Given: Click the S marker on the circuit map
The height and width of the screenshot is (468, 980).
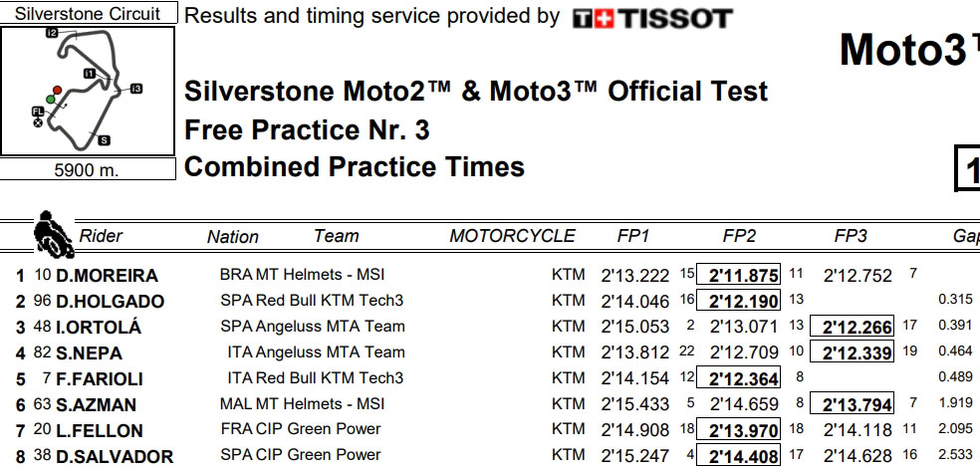Looking at the screenshot, I should [x=104, y=140].
